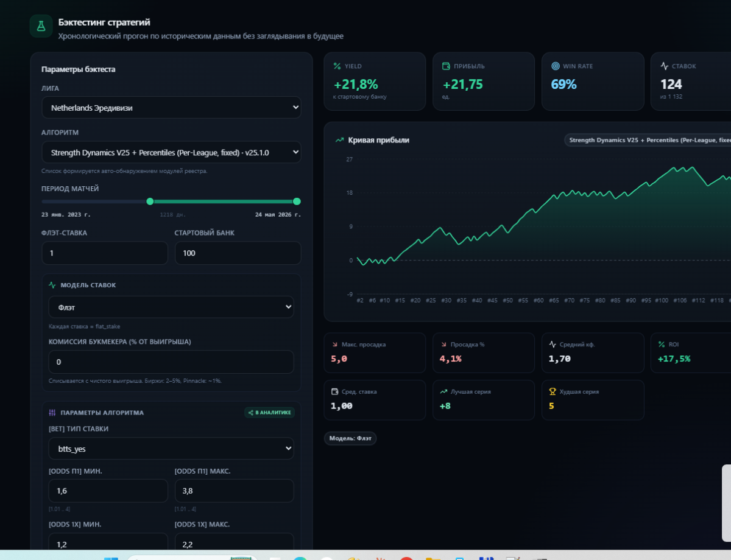
Task: Click the flask backtesting icon in header
Action: point(41,26)
